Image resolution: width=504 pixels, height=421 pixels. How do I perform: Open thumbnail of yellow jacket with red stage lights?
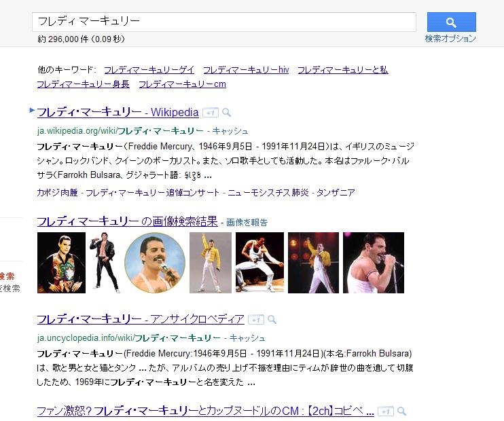pyautogui.click(x=313, y=263)
